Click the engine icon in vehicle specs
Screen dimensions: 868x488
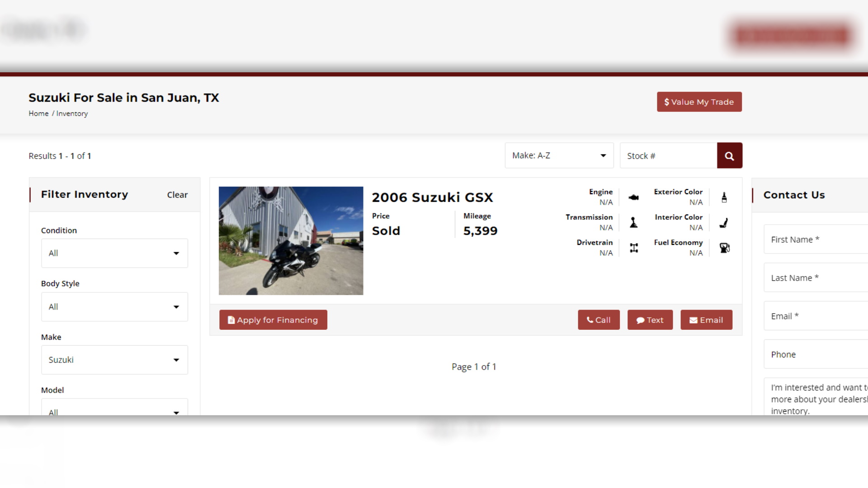click(x=634, y=197)
